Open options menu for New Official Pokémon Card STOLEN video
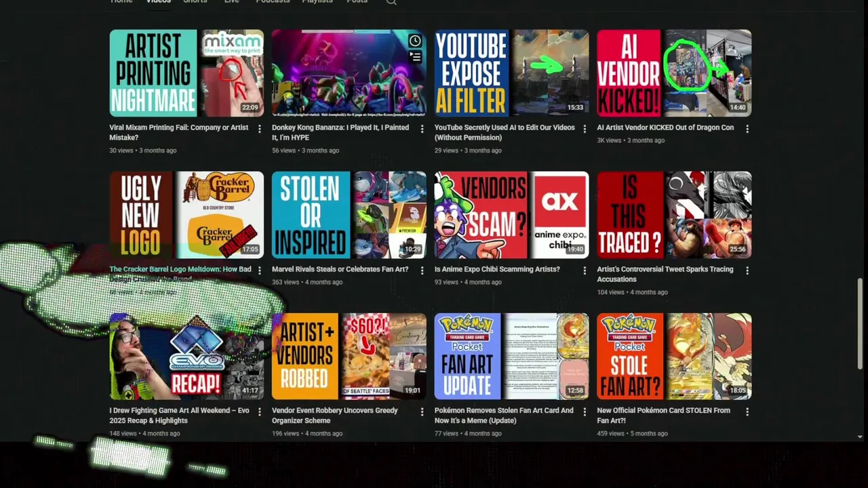 coord(747,412)
